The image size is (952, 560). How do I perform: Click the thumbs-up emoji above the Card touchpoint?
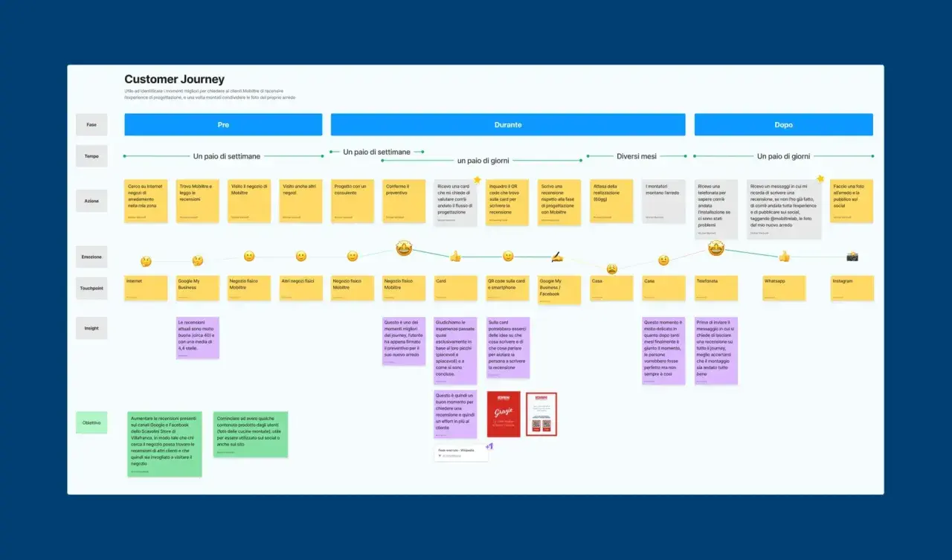pos(455,256)
